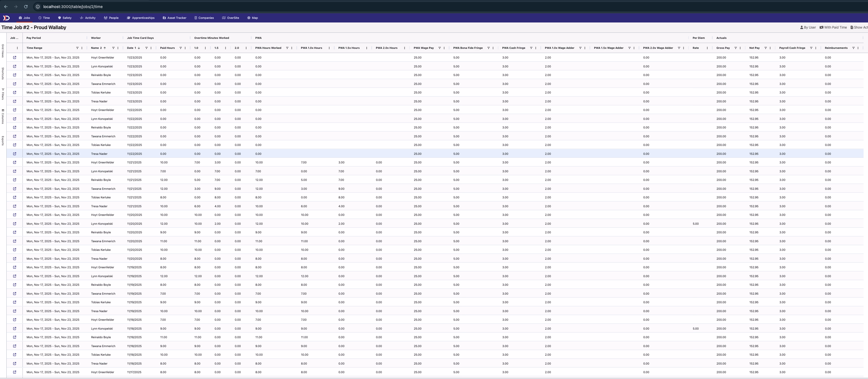Sort by Gross Pay column header

point(723,48)
